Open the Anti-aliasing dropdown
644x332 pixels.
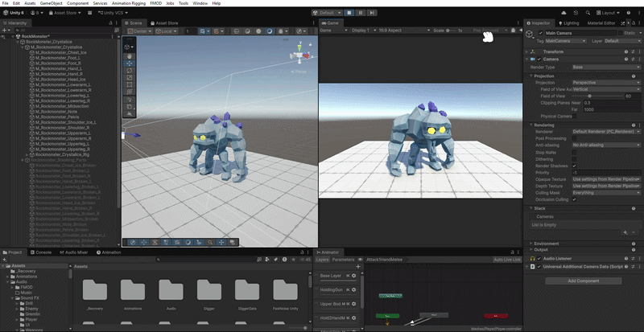[x=607, y=145]
